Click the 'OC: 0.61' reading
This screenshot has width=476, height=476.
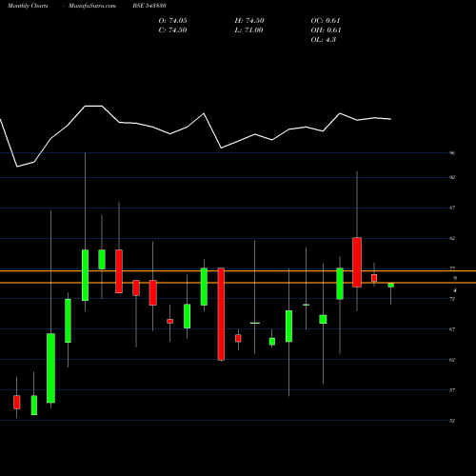click(x=326, y=21)
